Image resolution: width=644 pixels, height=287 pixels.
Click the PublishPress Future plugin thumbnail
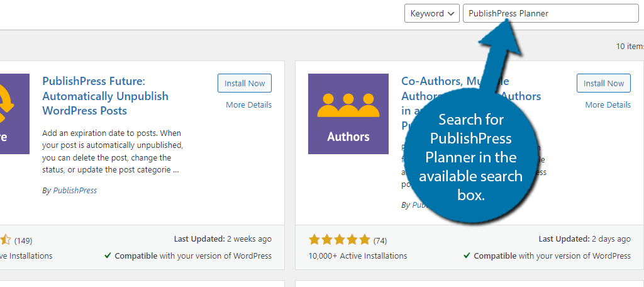pyautogui.click(x=15, y=114)
